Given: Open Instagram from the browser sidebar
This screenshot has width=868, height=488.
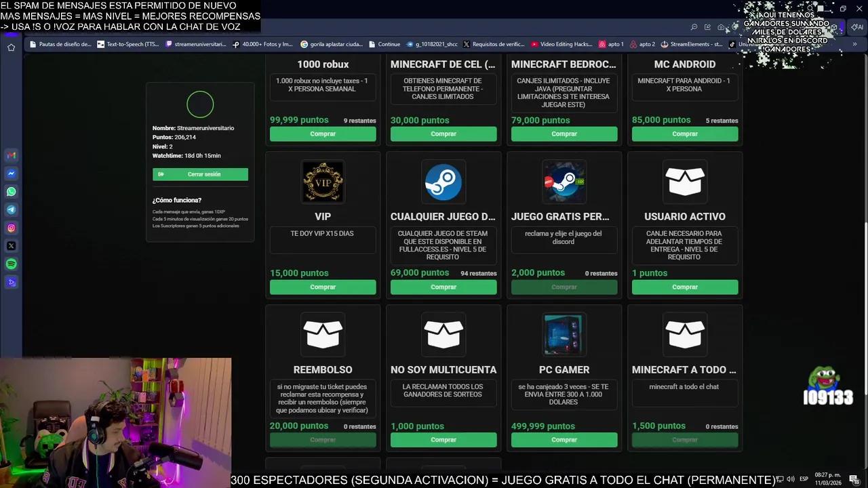Looking at the screenshot, I should [x=12, y=228].
